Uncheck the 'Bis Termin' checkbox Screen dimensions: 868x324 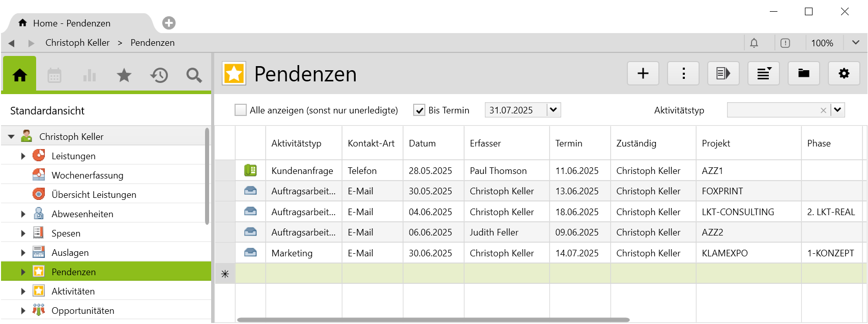click(419, 110)
